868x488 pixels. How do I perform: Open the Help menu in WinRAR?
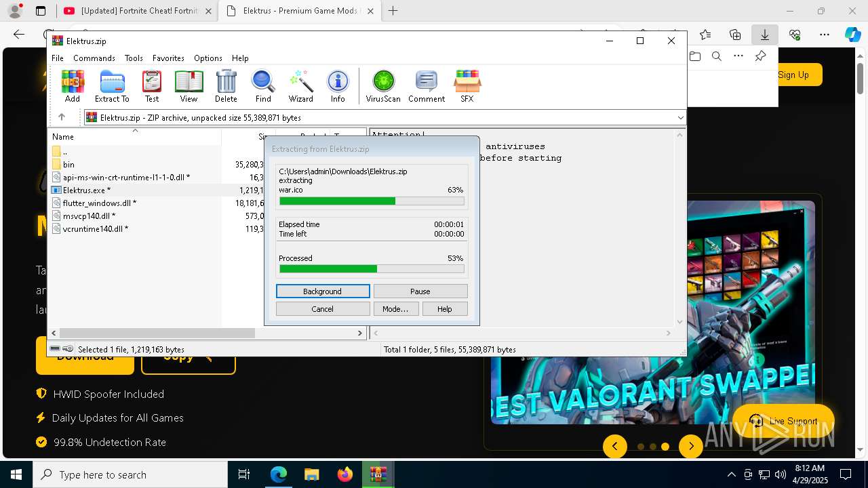click(x=240, y=58)
